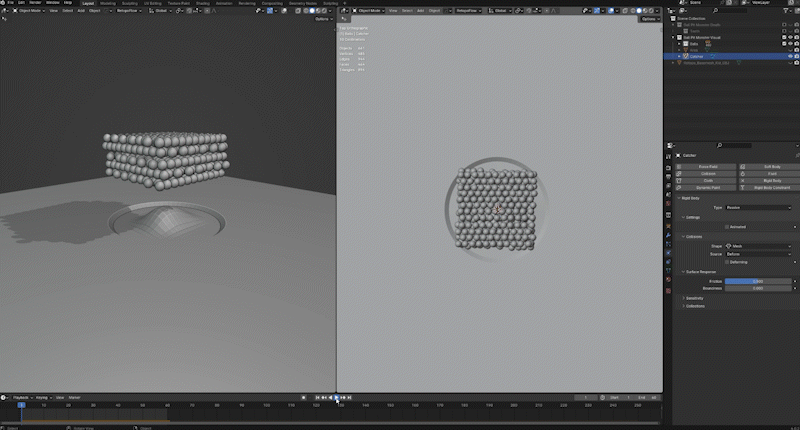800x430 pixels.
Task: Click the Options button in left viewport
Action: click(323, 19)
